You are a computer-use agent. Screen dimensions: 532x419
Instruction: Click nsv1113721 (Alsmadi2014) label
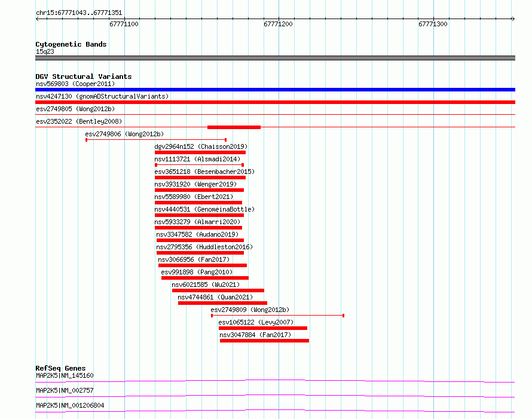(197, 159)
